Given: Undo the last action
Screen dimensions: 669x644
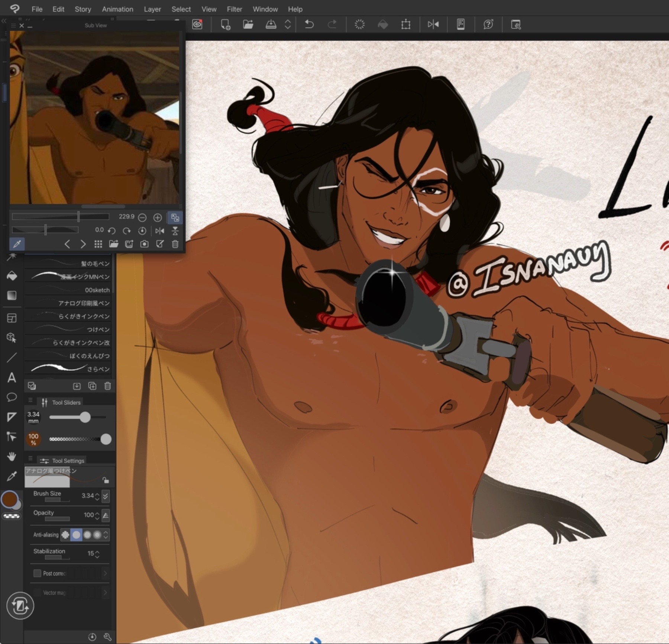Looking at the screenshot, I should tap(309, 25).
